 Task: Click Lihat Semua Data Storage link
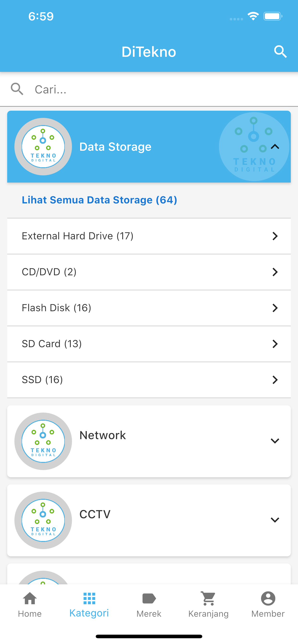[99, 200]
